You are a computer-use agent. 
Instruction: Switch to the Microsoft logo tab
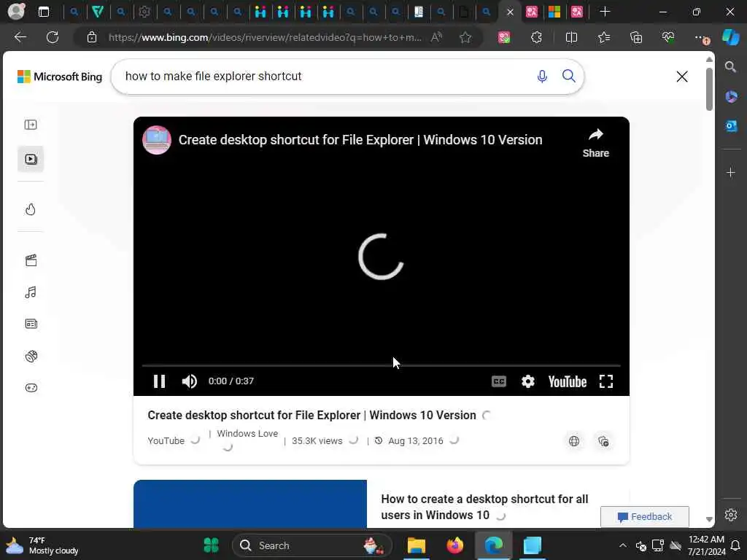point(554,12)
